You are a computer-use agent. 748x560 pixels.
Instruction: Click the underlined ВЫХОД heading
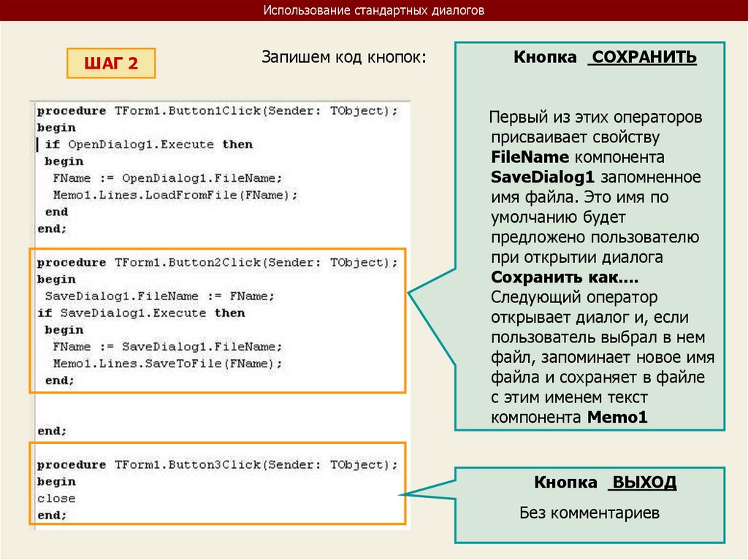[642, 483]
